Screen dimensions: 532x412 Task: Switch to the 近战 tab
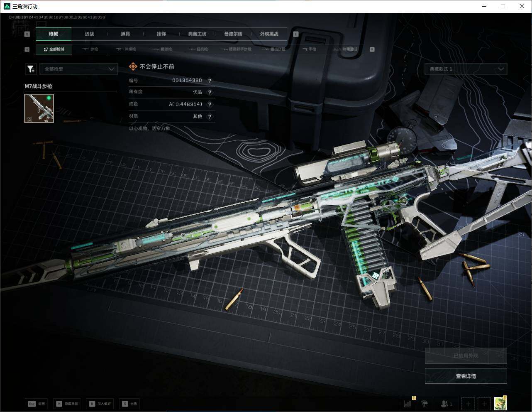tap(89, 34)
